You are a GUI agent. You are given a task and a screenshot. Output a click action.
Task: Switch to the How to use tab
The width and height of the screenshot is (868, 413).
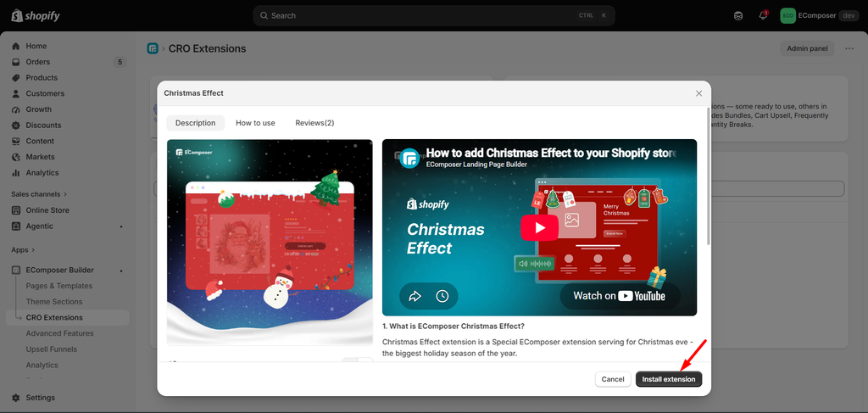255,123
